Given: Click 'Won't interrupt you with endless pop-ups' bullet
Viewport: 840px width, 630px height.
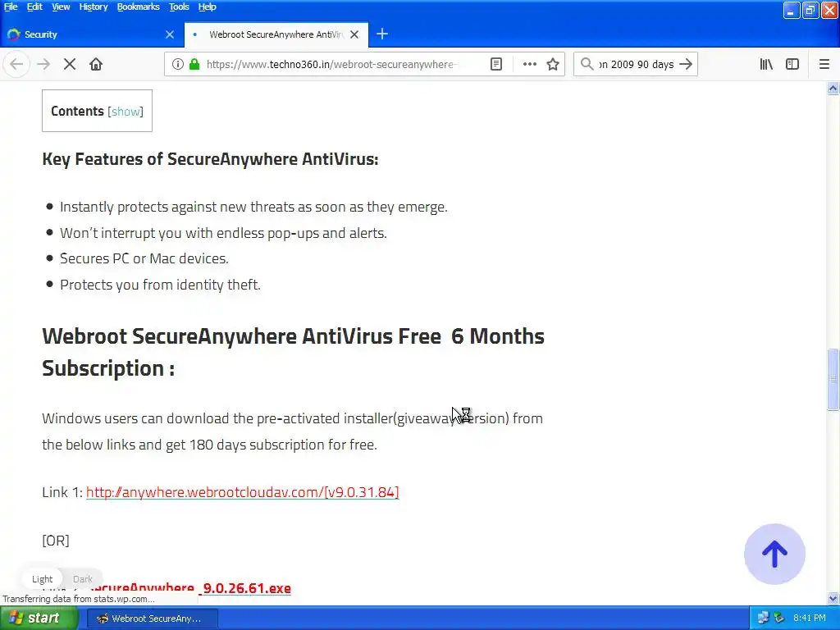Looking at the screenshot, I should (x=223, y=233).
